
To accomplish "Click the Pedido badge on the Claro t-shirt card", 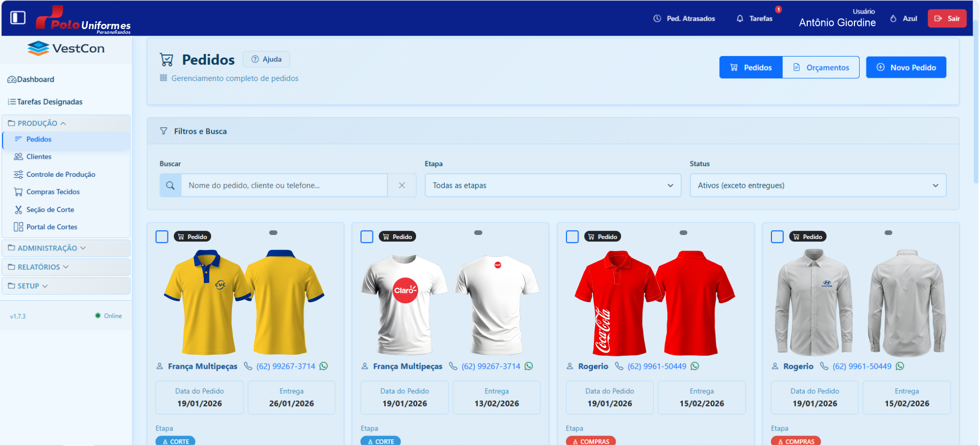I will tap(397, 236).
